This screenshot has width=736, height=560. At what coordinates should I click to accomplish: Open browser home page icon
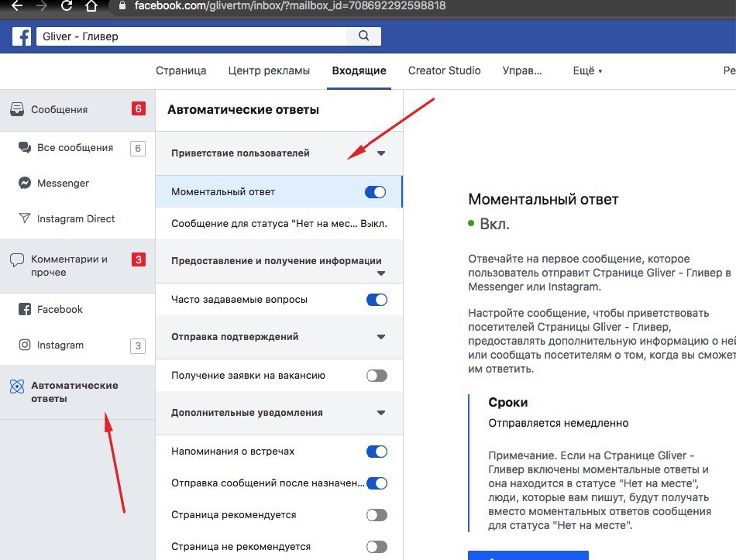pos(91,5)
